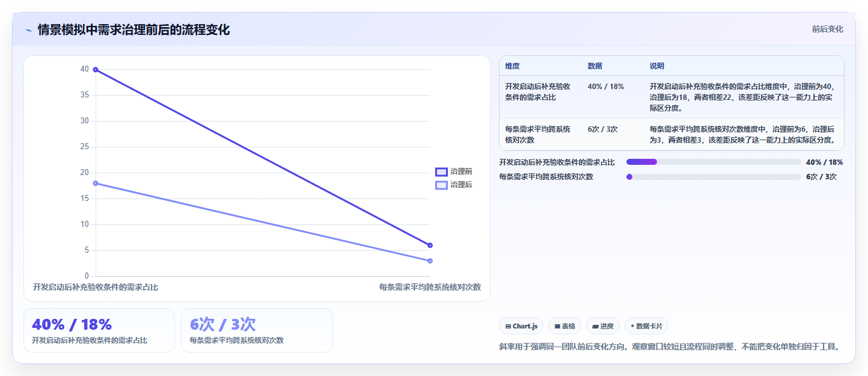The image size is (868, 376).
Task: Click the 40% / 18% data card
Action: pos(99,330)
